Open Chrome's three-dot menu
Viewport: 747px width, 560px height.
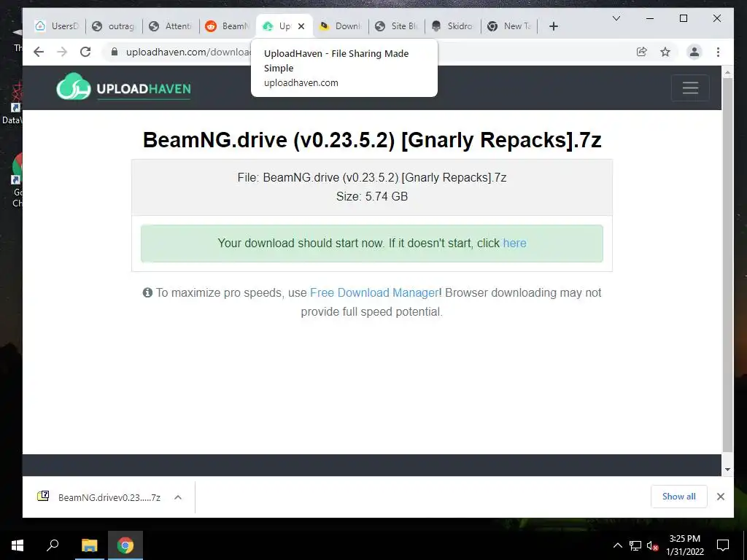718,52
